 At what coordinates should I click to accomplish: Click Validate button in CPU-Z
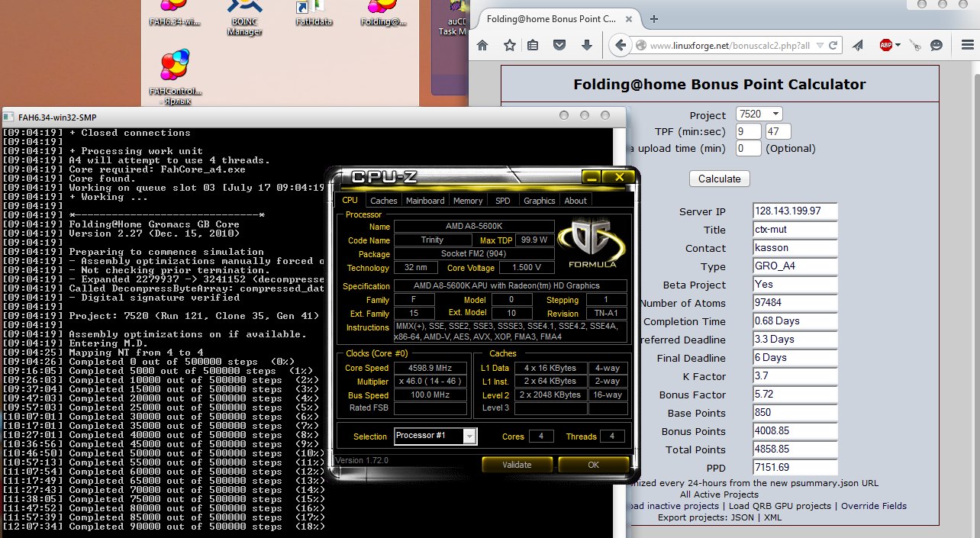pyautogui.click(x=517, y=465)
